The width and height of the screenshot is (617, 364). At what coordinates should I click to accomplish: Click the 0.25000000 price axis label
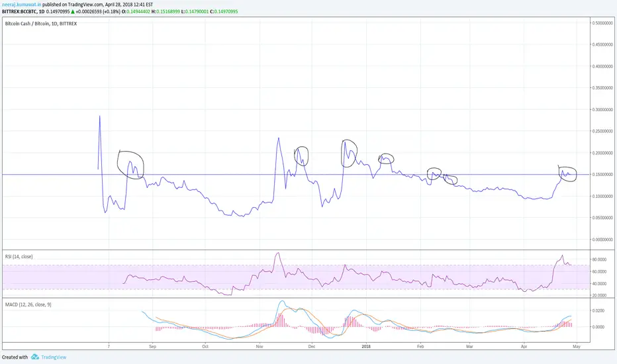[x=603, y=131]
